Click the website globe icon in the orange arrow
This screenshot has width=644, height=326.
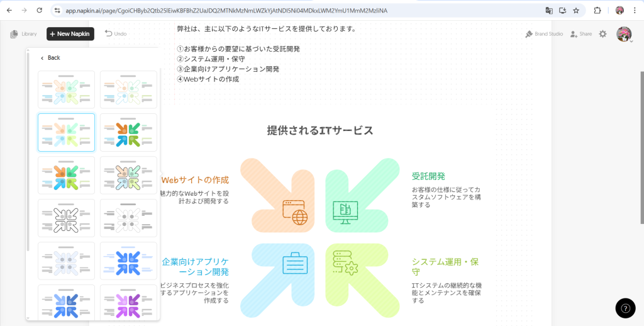tap(296, 212)
